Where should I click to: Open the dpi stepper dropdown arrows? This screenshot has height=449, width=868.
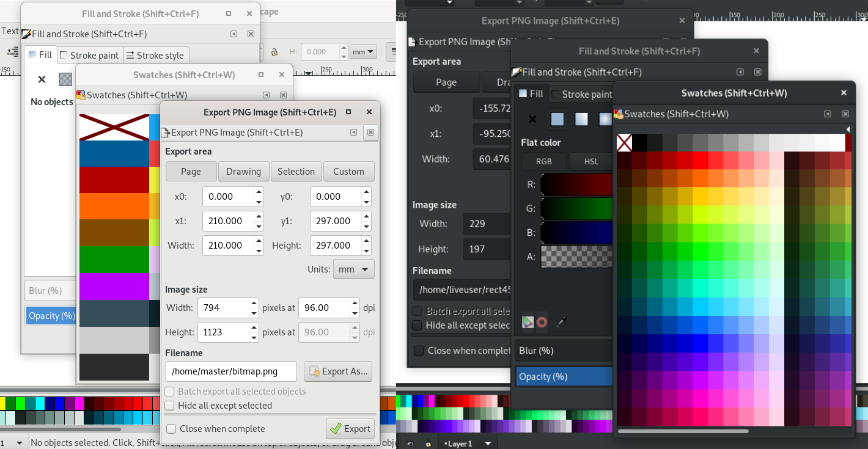[x=353, y=307]
